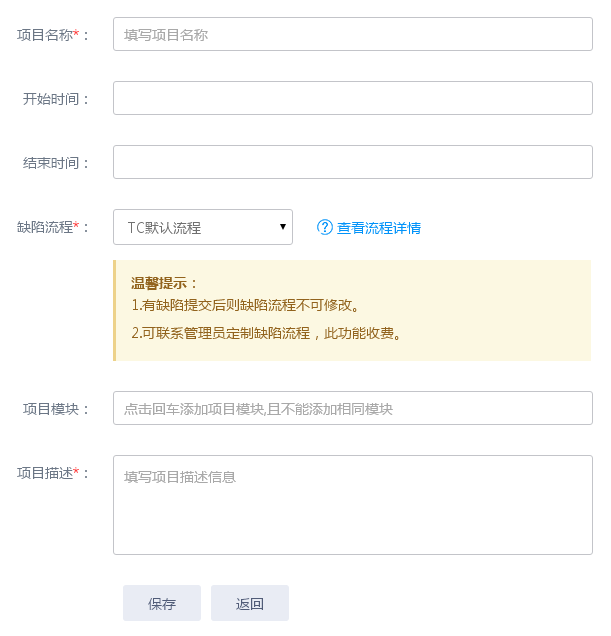The image size is (611, 636).
Task: Click the dropdown arrow of 缺陷流程
Action: click(x=283, y=227)
